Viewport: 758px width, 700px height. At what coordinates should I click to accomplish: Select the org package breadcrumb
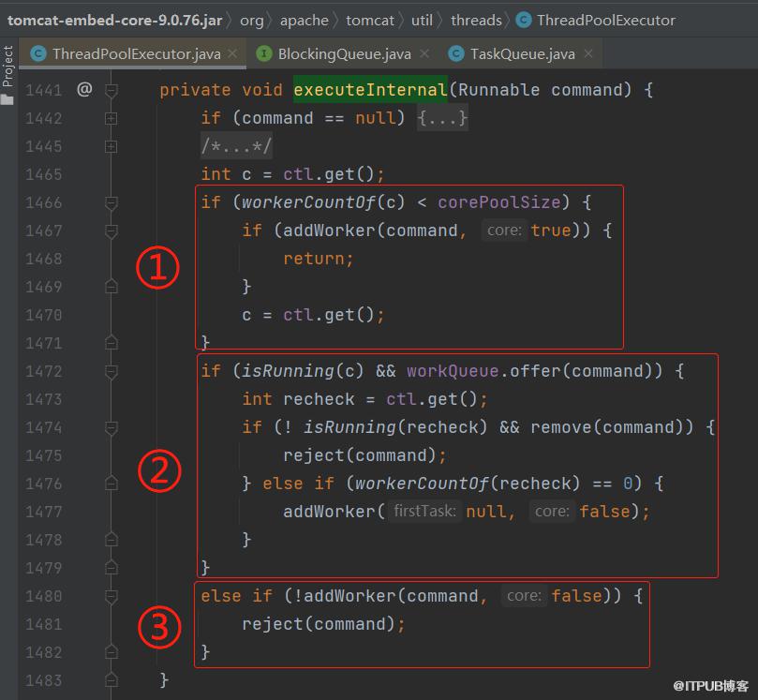point(252,21)
